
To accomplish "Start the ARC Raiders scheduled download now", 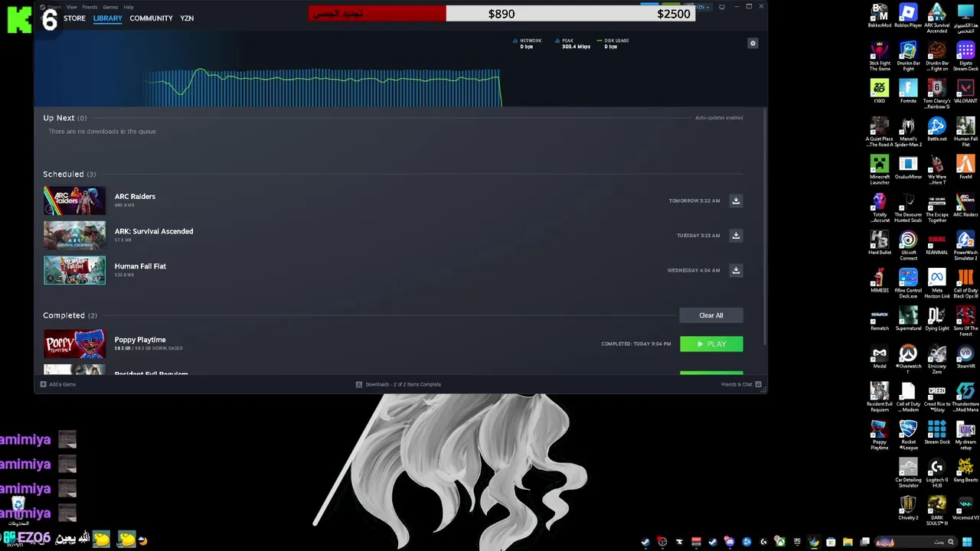I will tap(736, 201).
